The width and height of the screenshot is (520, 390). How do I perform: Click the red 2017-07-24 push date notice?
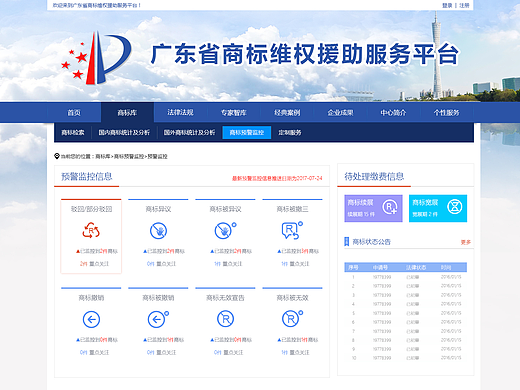277,178
